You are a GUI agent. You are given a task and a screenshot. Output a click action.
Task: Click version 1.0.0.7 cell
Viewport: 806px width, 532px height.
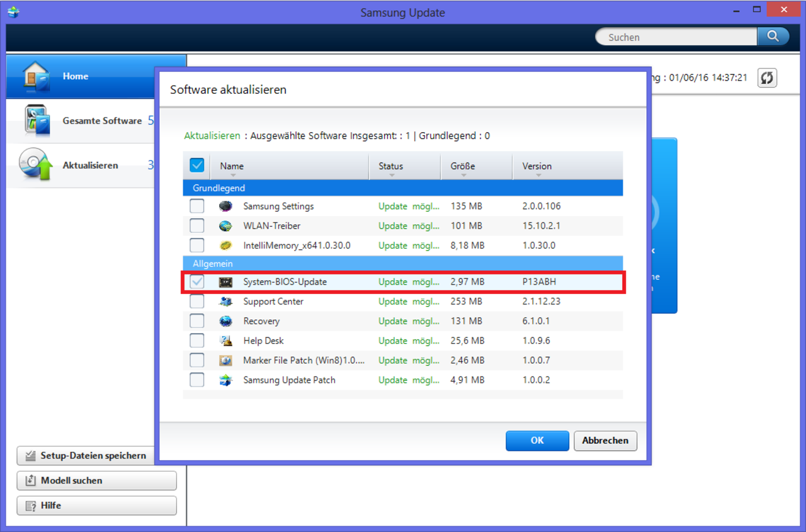coord(536,360)
